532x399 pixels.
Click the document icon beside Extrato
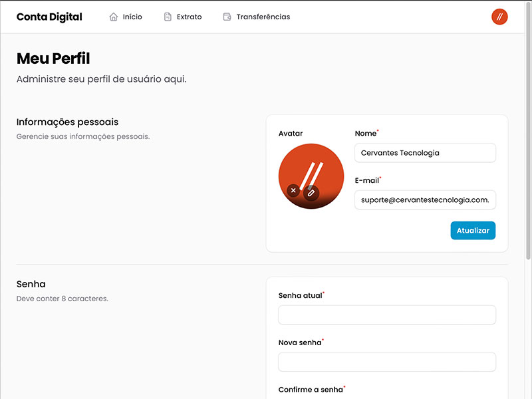[x=168, y=17]
